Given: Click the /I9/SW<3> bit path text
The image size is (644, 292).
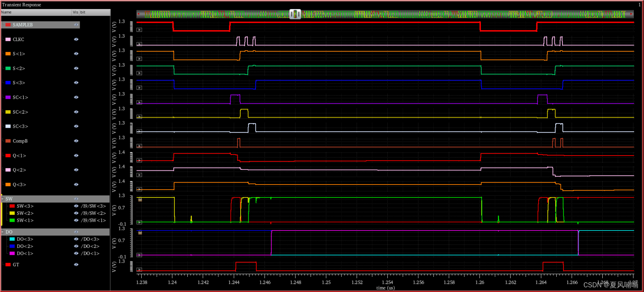Looking at the screenshot, I should tap(94, 206).
